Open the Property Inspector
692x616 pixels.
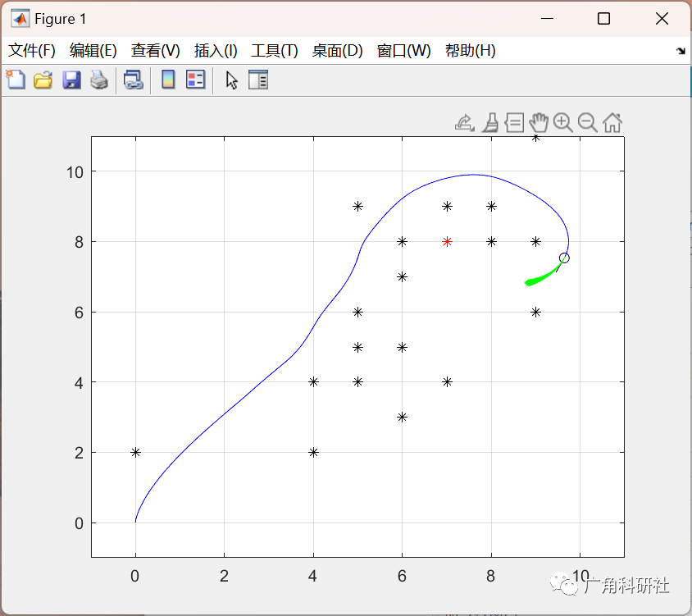click(x=258, y=80)
